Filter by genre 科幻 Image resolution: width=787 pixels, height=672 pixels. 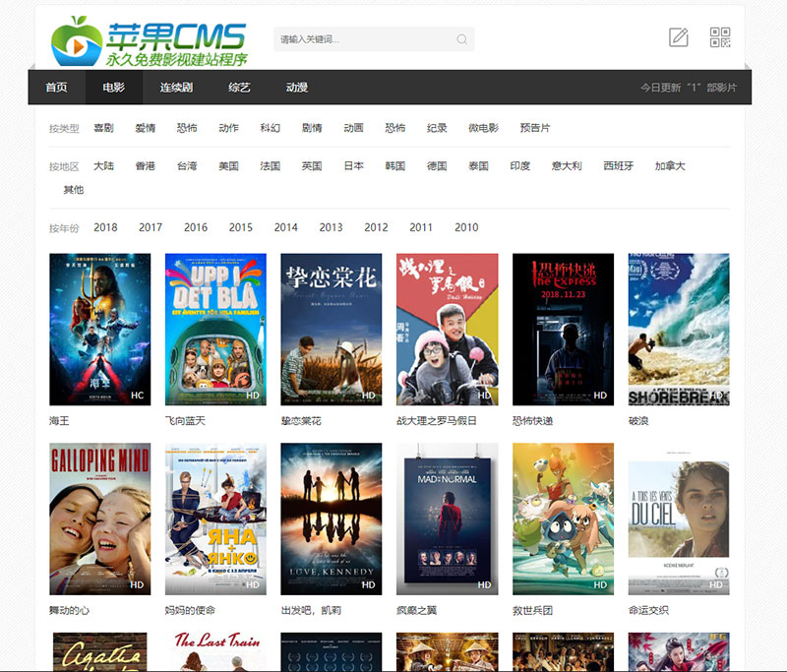click(x=270, y=128)
